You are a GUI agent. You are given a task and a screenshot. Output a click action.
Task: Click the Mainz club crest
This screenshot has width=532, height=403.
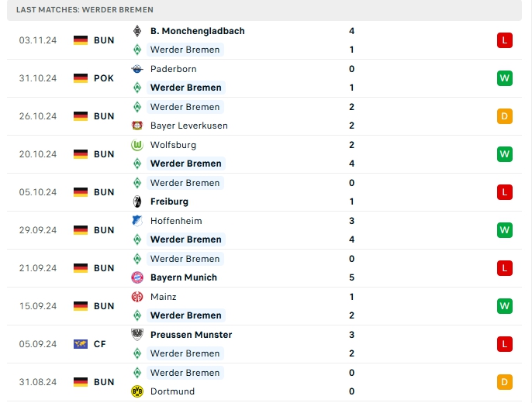tap(137, 297)
